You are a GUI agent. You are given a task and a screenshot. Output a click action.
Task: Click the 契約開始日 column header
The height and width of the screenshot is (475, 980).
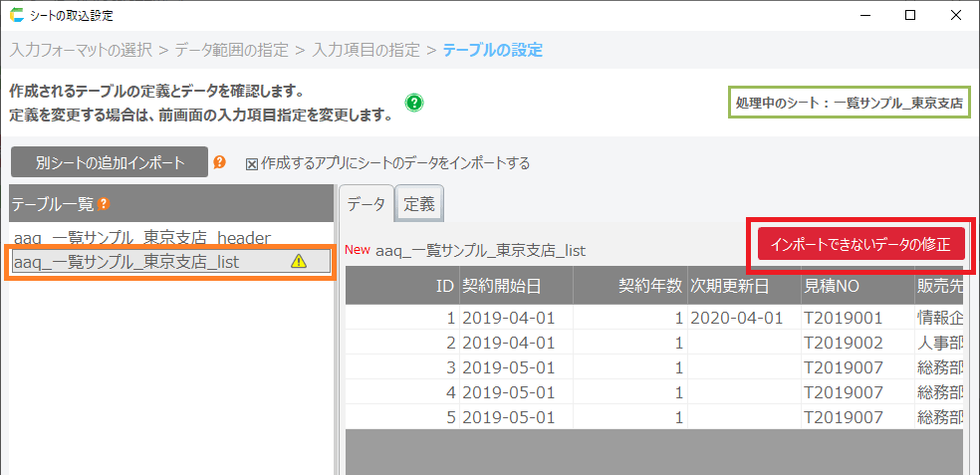(x=514, y=286)
